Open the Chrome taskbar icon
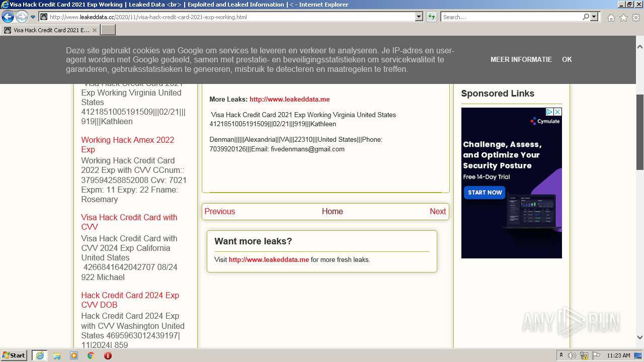Screen dimensions: 644x362 [x=91, y=355]
